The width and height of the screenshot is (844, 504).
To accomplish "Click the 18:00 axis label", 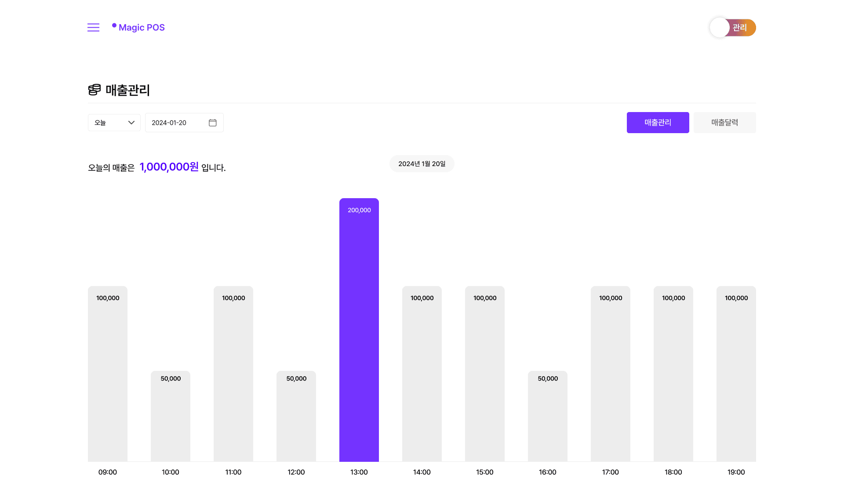I will 673,472.
